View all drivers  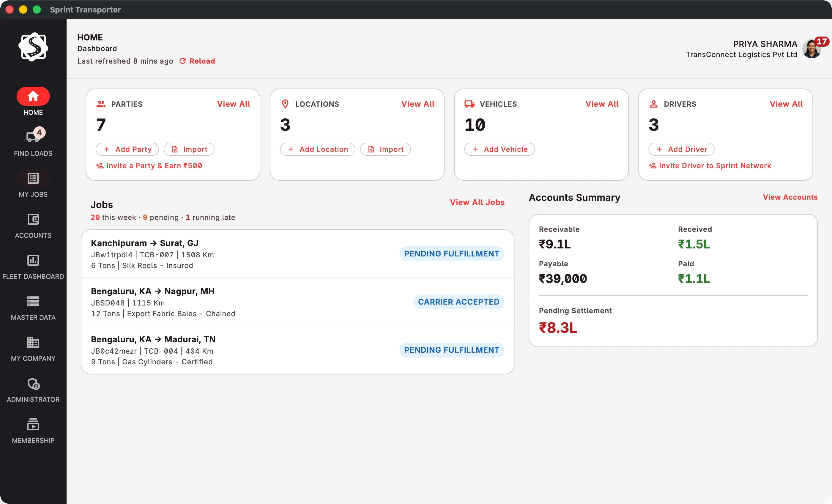[786, 104]
